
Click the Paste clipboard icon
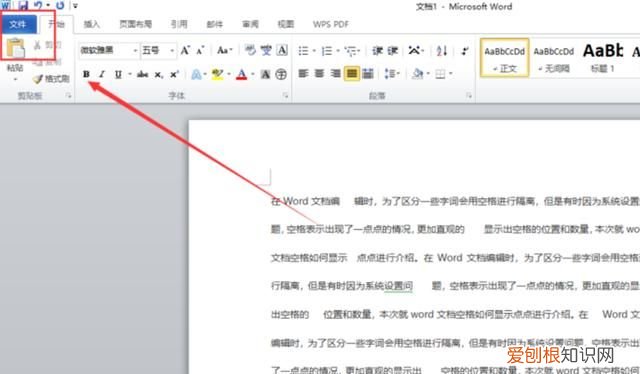[15, 48]
